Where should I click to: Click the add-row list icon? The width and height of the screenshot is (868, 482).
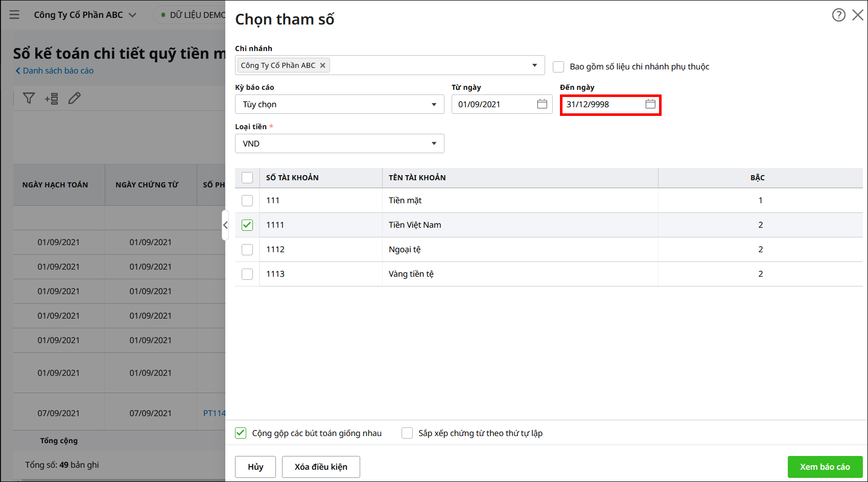[52, 99]
